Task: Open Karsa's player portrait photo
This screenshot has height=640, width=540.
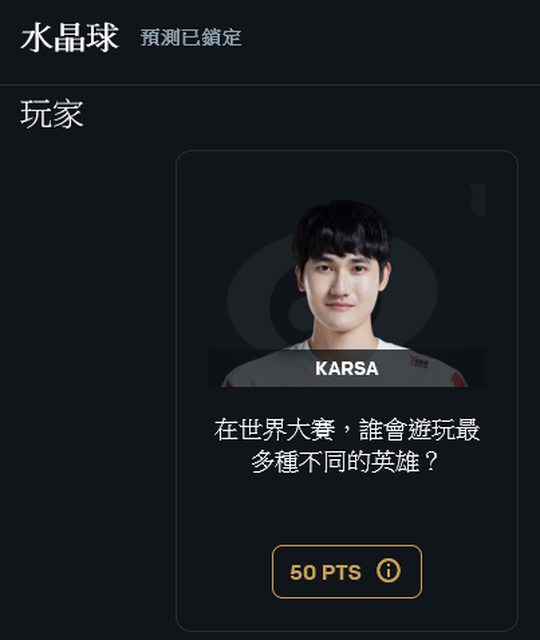Action: (x=347, y=285)
